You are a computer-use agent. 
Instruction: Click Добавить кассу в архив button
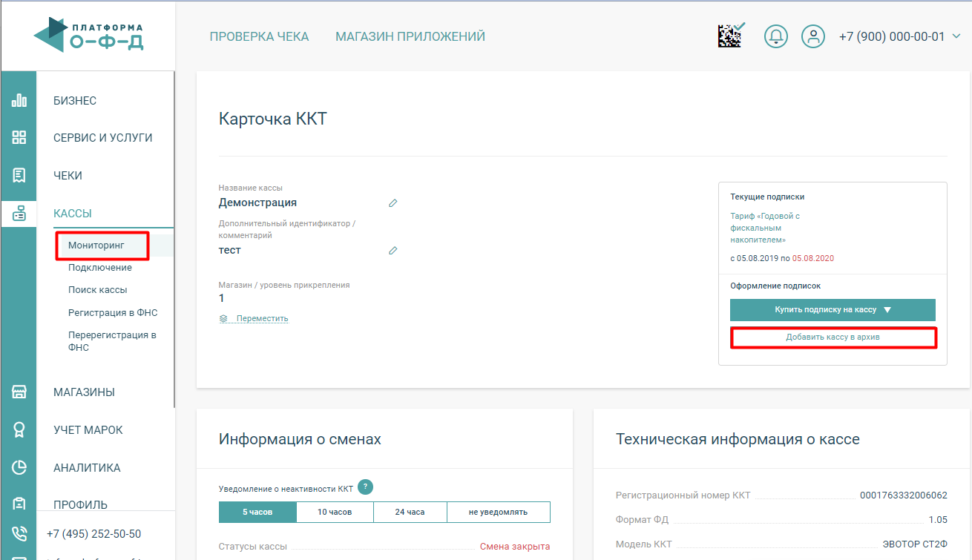(x=833, y=337)
